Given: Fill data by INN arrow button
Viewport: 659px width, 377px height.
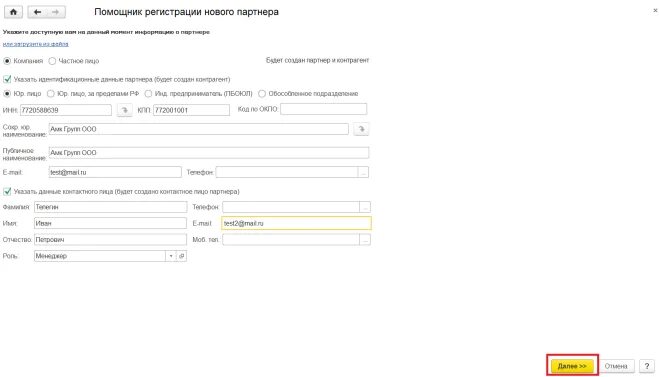Looking at the screenshot, I should 124,110.
